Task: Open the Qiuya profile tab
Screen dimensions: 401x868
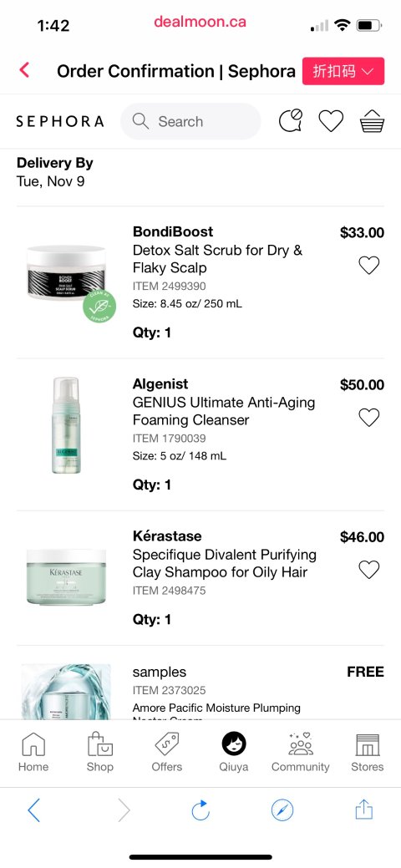Action: (x=234, y=752)
